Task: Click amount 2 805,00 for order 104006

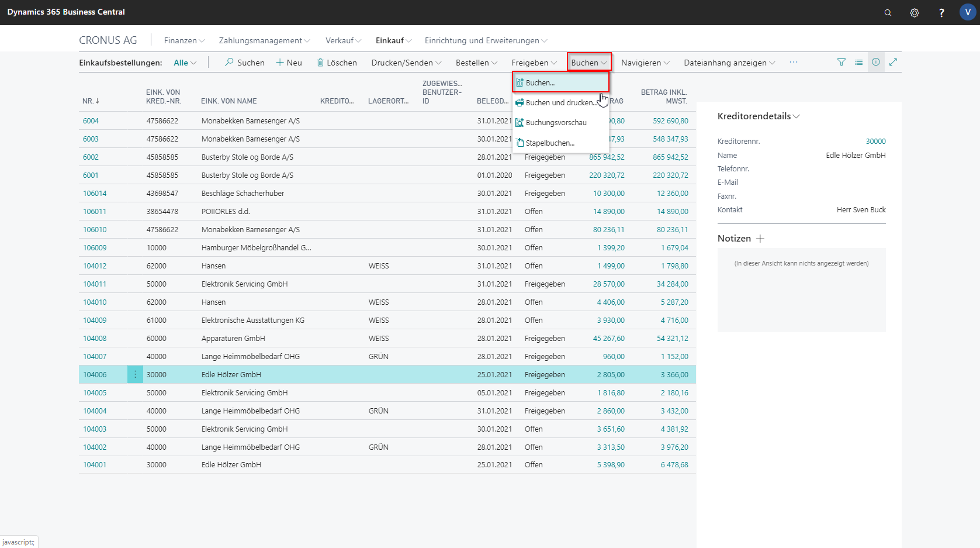Action: (611, 375)
